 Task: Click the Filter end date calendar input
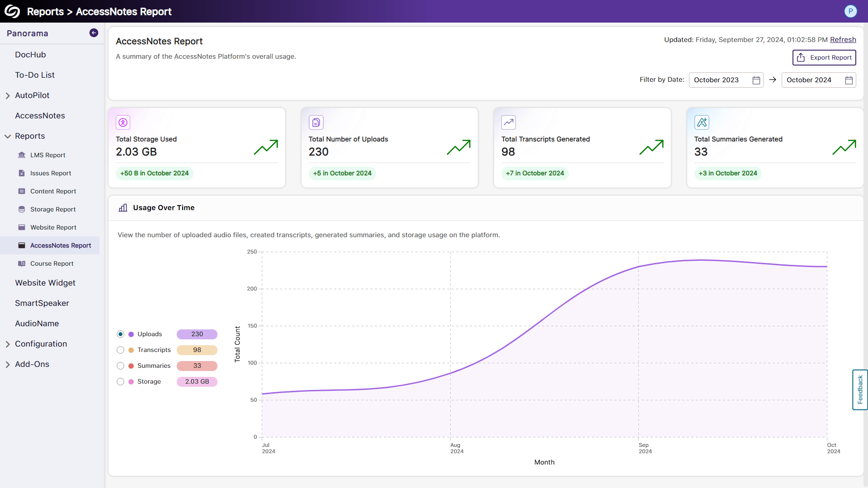(x=819, y=80)
